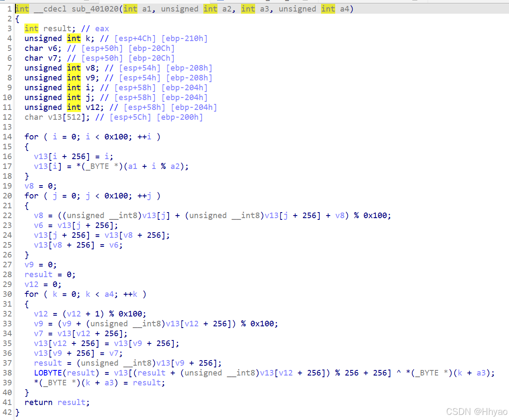Screen dimensions: 509x420
Task: Click v12 in the assignment on line 29
Action: (x=32, y=284)
